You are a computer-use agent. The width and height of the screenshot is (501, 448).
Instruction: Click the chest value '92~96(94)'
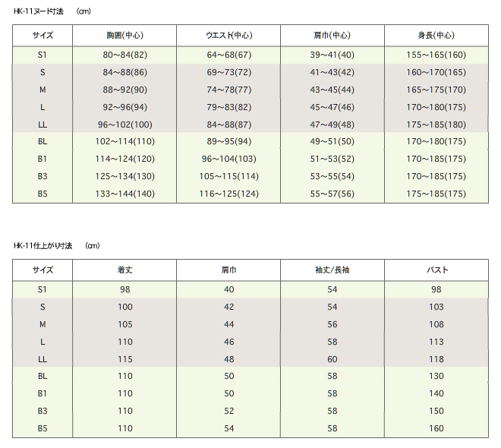click(125, 107)
